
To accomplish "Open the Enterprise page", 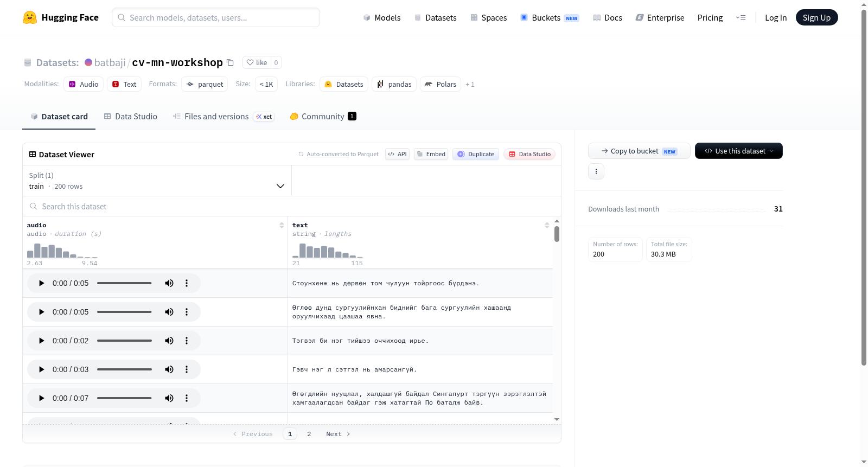I will (x=660, y=17).
